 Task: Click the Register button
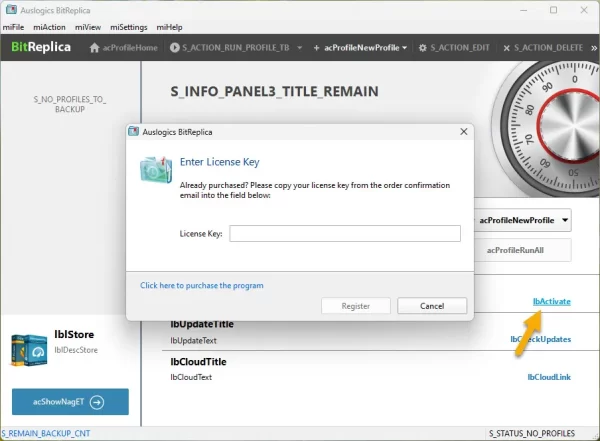click(356, 306)
